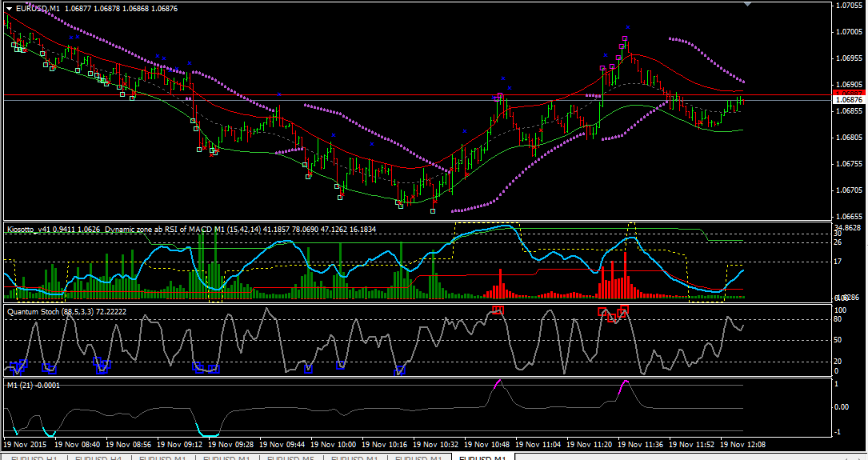Click the 1.06805 price scale value
Image resolution: width=868 pixels, height=460 pixels.
coord(849,138)
